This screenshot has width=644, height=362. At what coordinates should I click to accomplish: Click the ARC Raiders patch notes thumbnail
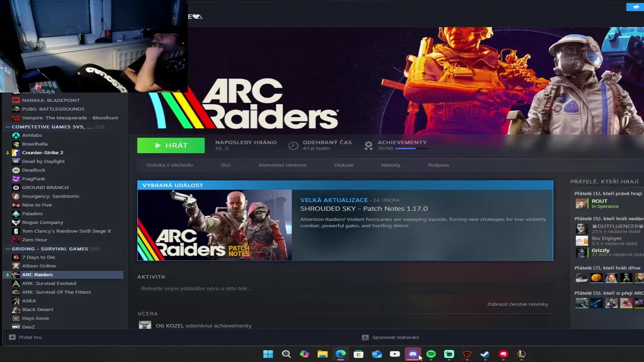pos(214,225)
